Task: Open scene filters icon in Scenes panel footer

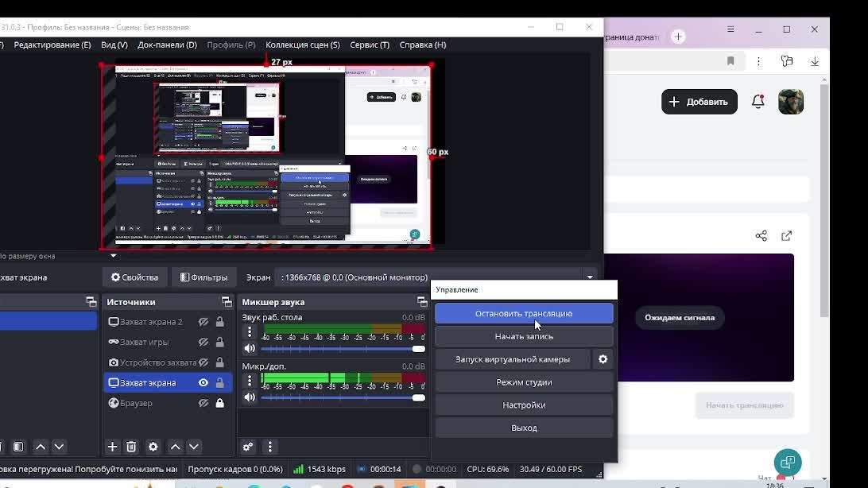Action: pyautogui.click(x=18, y=447)
